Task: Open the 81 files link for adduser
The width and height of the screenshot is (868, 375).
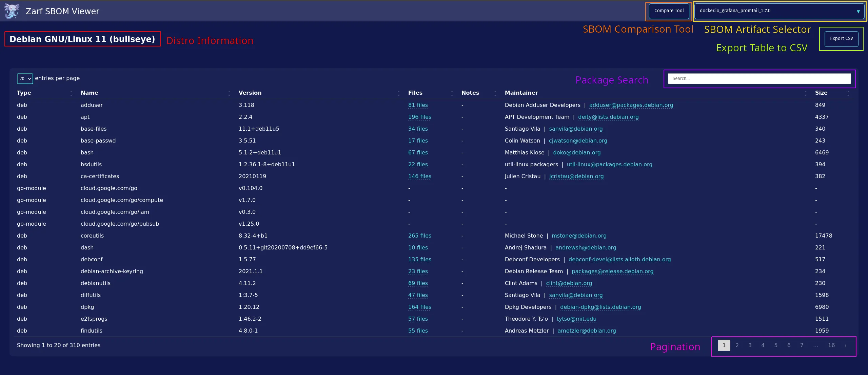Action: (x=418, y=105)
